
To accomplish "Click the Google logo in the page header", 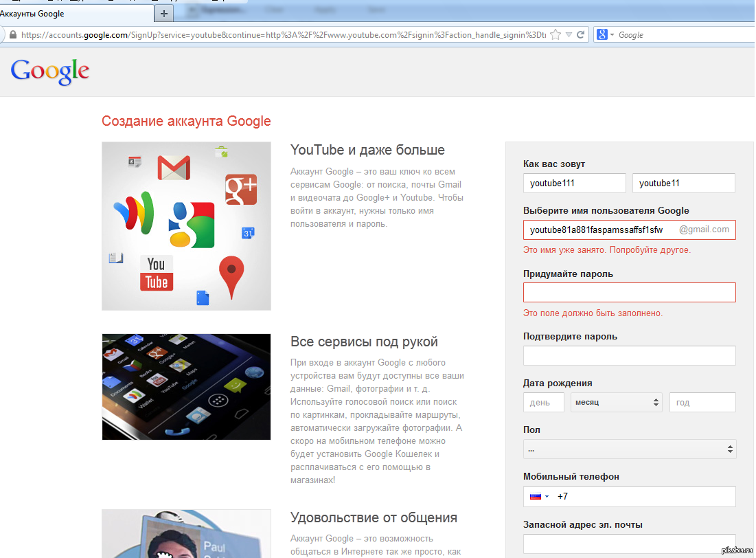I will click(50, 71).
